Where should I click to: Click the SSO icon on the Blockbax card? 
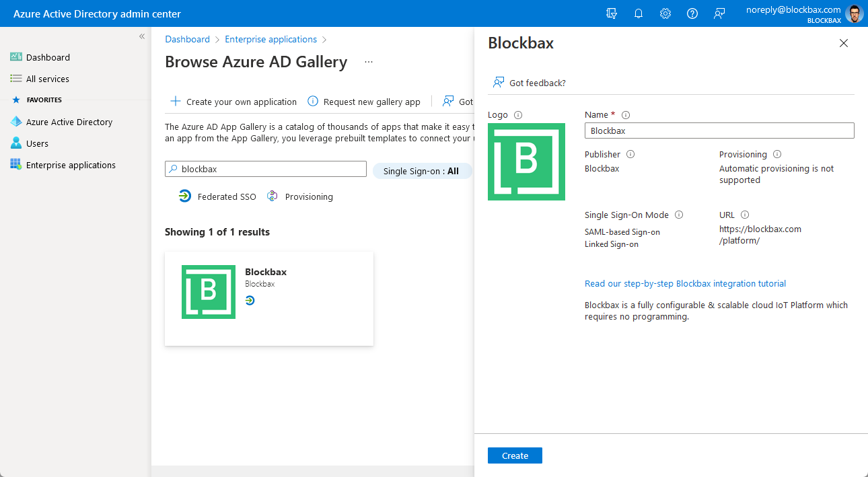(x=250, y=300)
